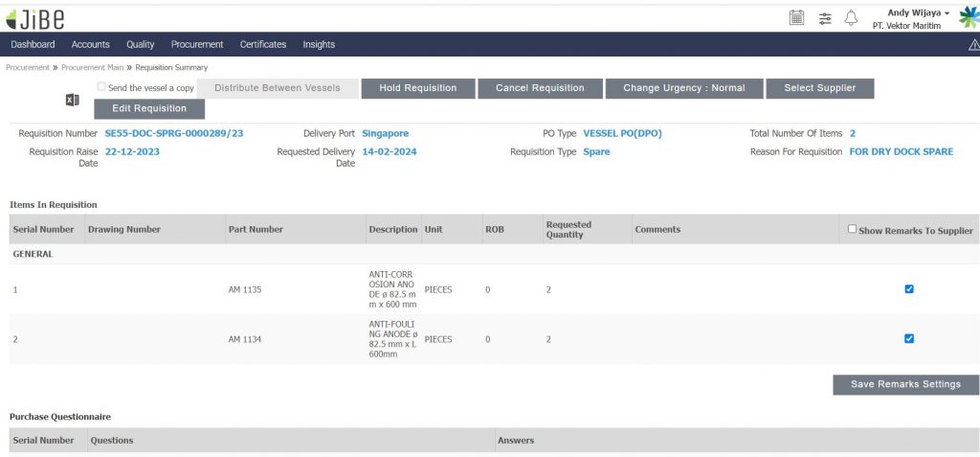Toggle 'Show Remarks To Supplier' header checkbox

click(x=852, y=229)
